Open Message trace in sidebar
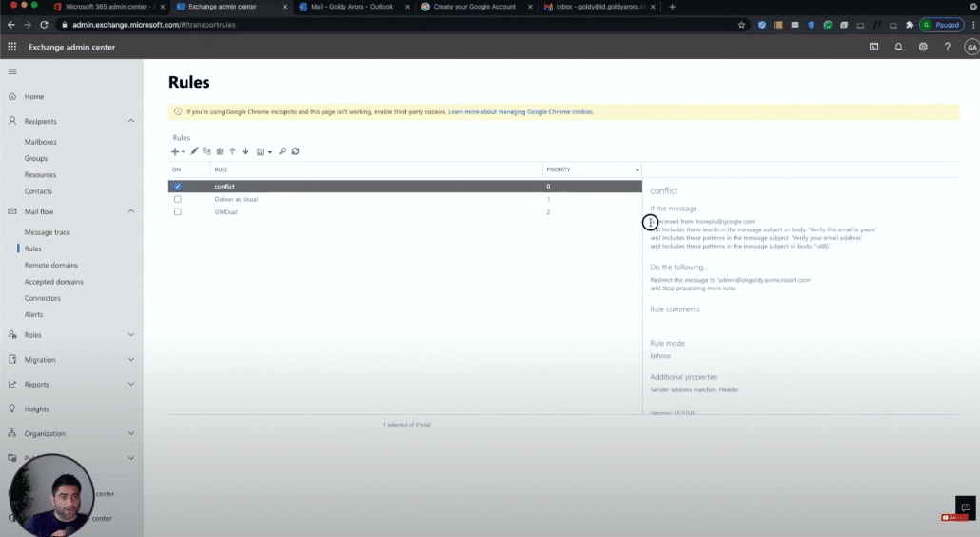 click(48, 232)
